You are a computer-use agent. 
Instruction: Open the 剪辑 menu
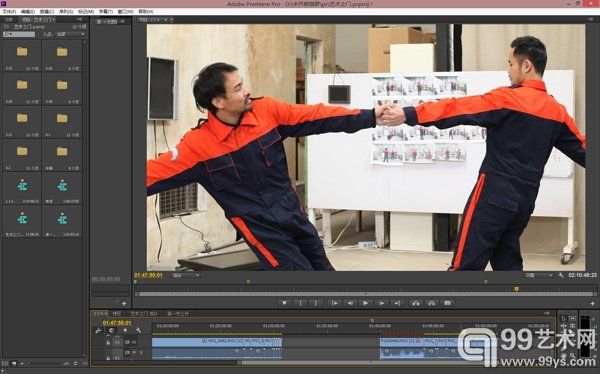pyautogui.click(x=47, y=11)
